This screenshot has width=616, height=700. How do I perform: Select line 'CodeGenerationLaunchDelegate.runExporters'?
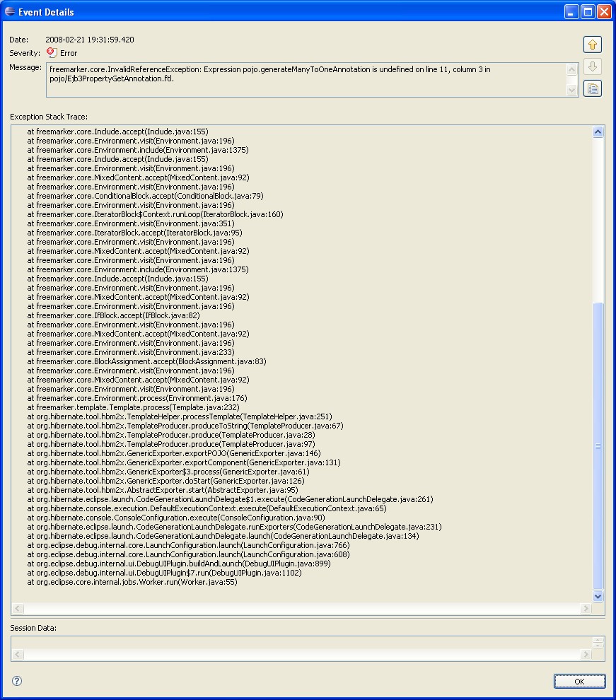[x=234, y=527]
